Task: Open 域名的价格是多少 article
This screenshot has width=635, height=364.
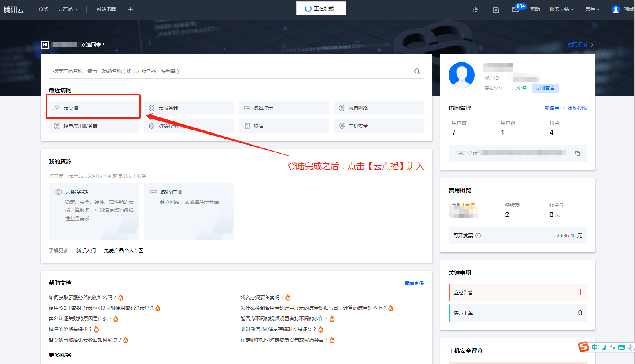Action: tap(70, 329)
